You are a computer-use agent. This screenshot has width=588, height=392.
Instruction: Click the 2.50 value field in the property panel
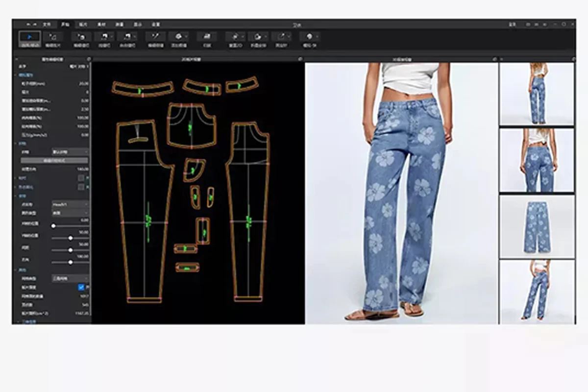(x=84, y=109)
